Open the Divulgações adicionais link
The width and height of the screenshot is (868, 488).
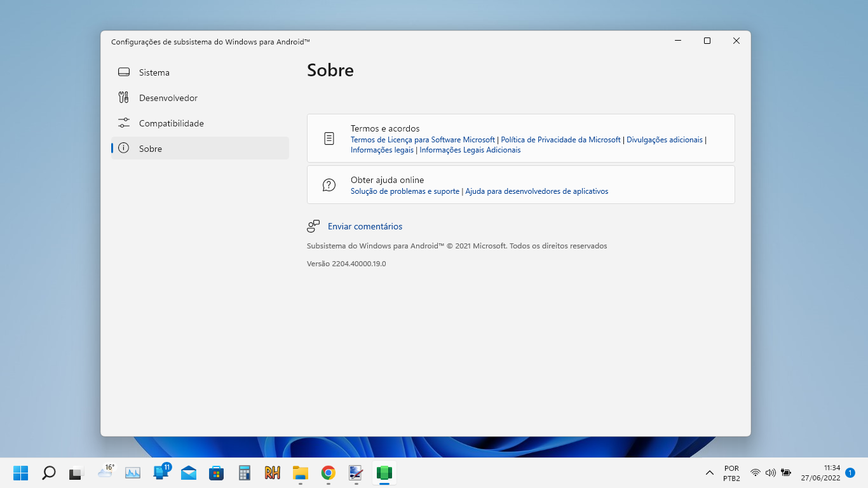click(665, 140)
